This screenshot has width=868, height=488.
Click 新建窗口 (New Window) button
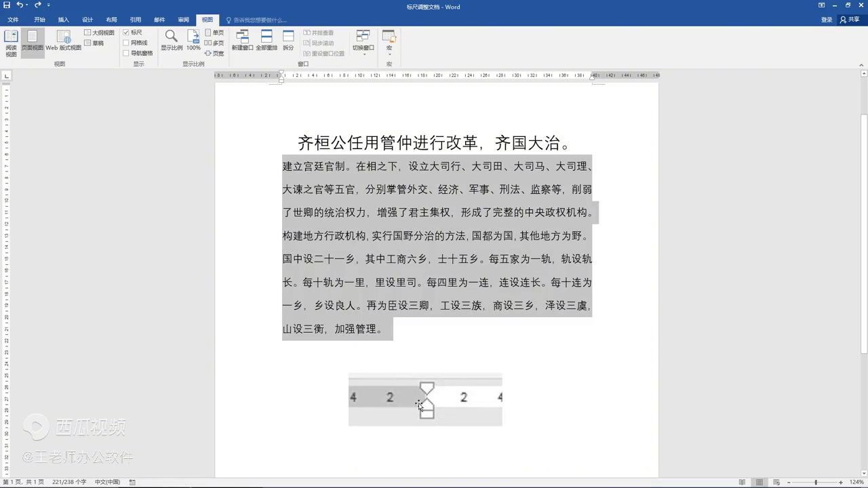coord(242,41)
